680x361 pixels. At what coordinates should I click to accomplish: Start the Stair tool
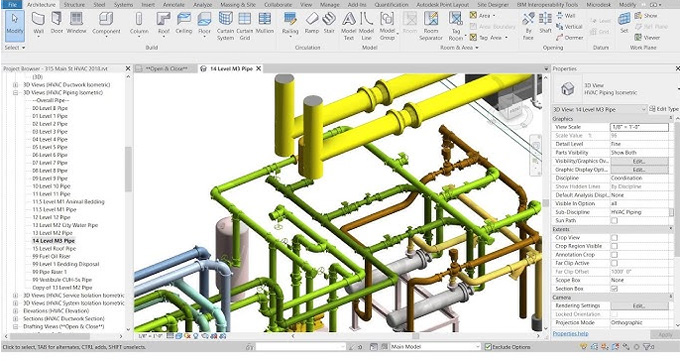329,23
